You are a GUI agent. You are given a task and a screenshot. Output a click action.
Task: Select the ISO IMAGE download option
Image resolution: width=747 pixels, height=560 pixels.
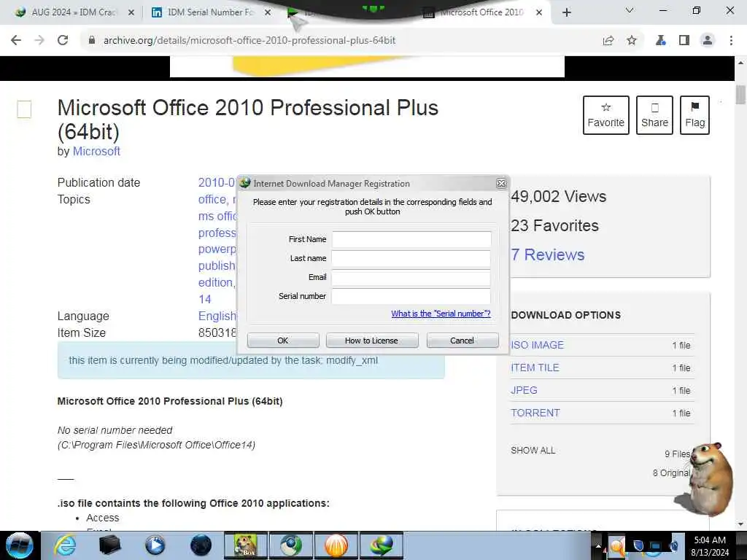pyautogui.click(x=537, y=345)
